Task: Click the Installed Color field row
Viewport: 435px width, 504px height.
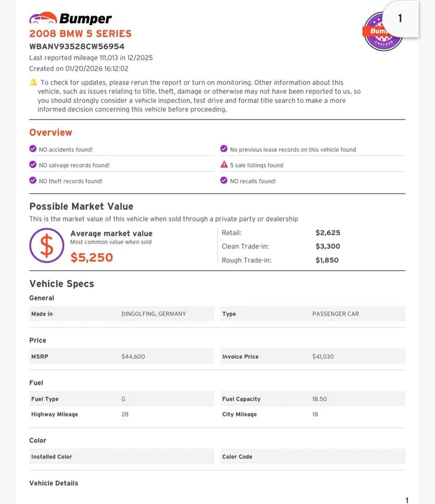Action: pos(122,456)
